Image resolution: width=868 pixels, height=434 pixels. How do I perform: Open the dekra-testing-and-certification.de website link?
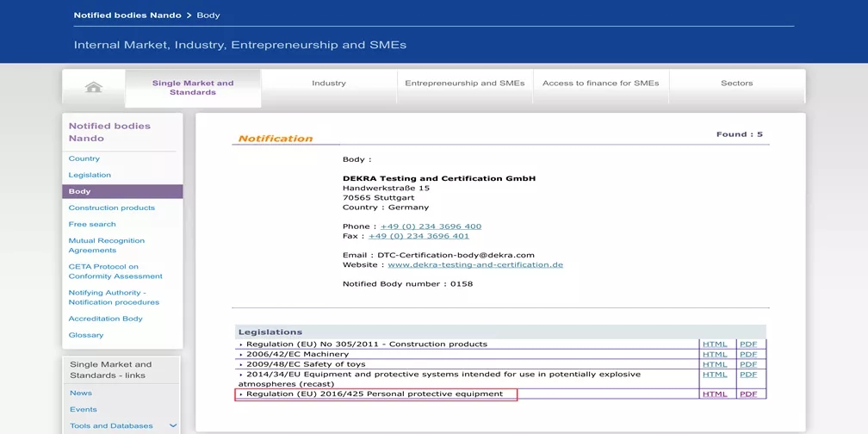[475, 264]
